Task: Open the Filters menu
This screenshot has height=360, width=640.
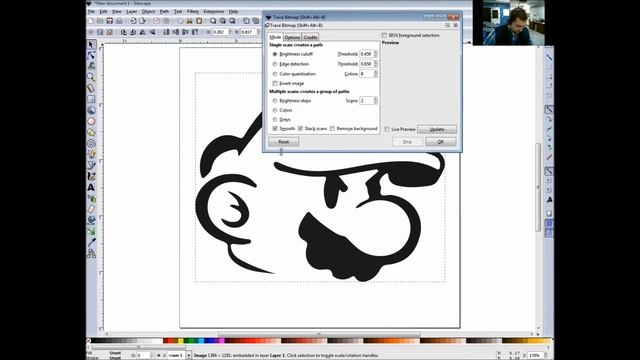Action: tap(192, 11)
